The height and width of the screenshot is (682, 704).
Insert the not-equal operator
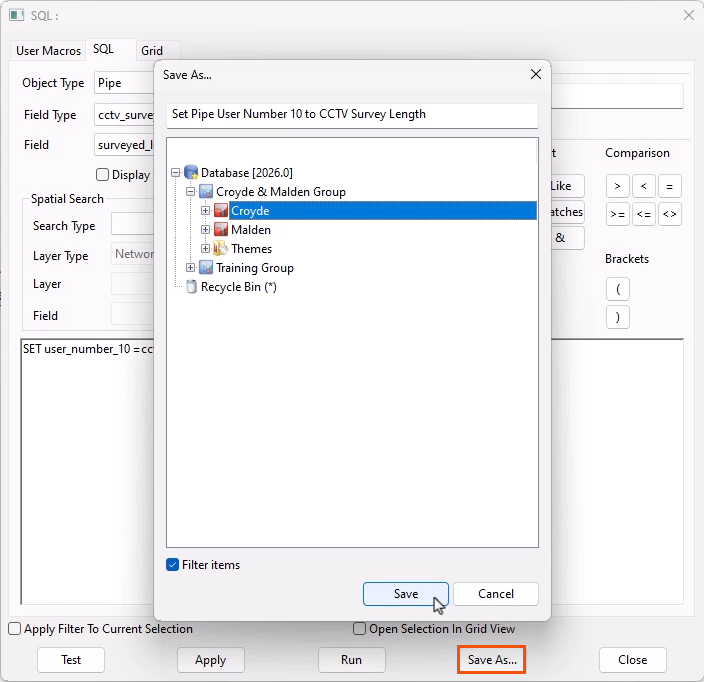669,214
